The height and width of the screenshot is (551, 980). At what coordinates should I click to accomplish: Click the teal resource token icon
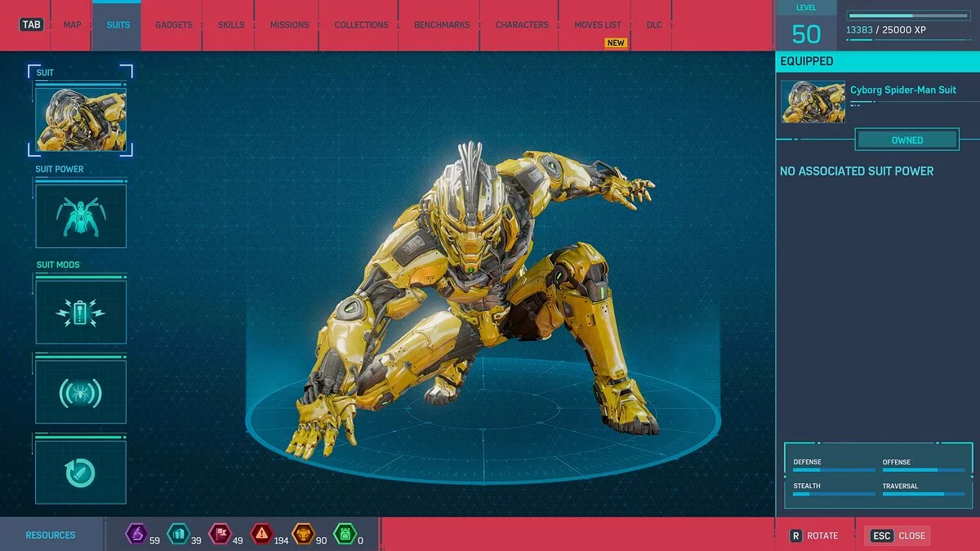[178, 535]
